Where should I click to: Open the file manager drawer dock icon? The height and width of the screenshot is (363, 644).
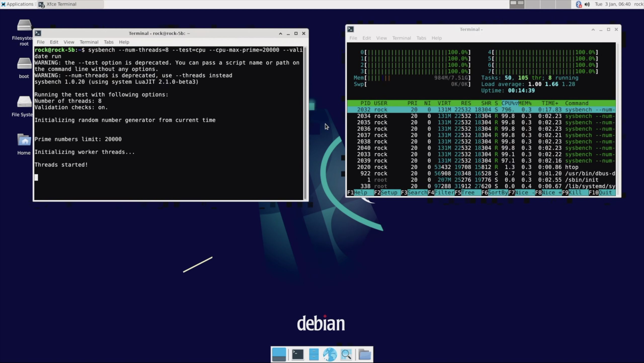pyautogui.click(x=314, y=354)
